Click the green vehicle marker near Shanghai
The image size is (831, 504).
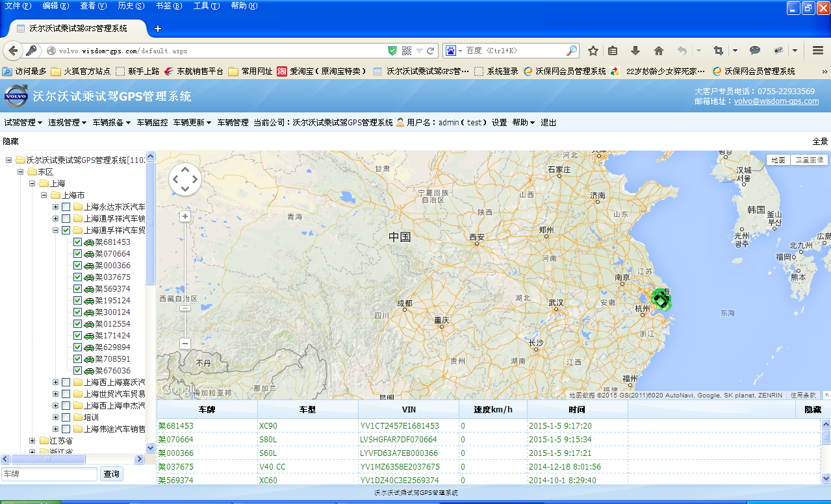pos(661,300)
